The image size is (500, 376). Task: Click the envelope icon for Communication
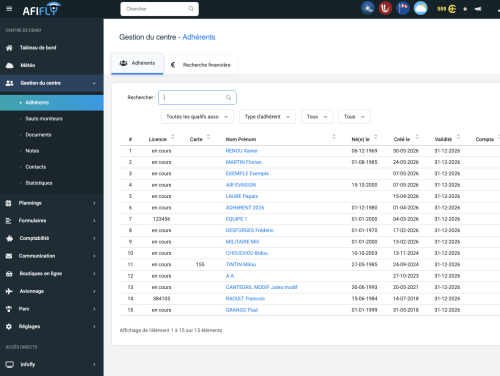[9, 256]
